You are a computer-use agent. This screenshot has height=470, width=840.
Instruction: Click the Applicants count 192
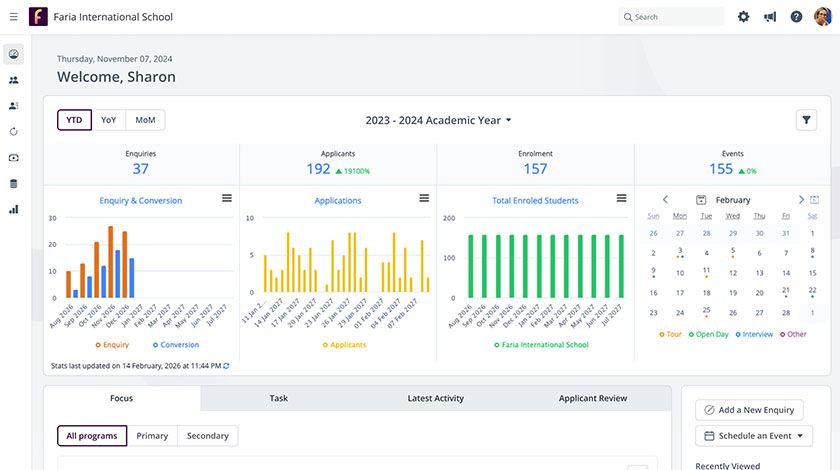pos(318,169)
